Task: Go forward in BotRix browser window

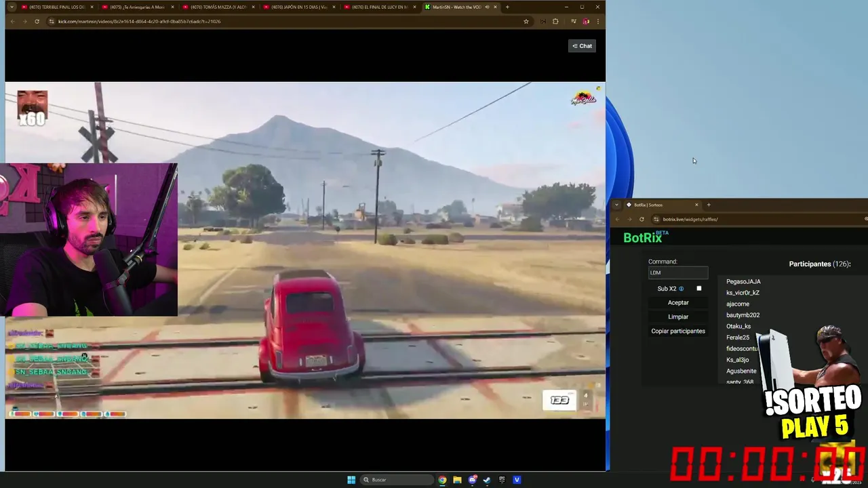Action: pos(629,219)
